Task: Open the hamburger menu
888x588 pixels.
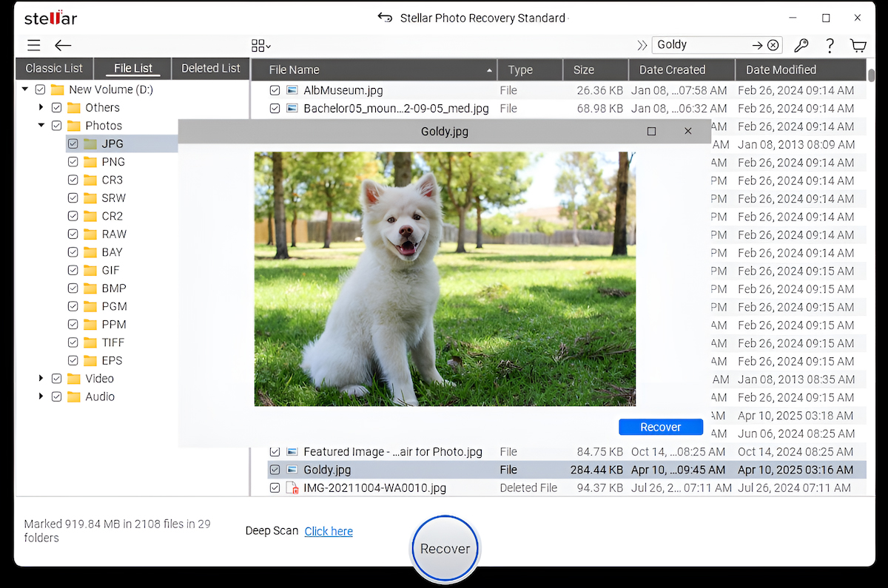Action: click(33, 45)
